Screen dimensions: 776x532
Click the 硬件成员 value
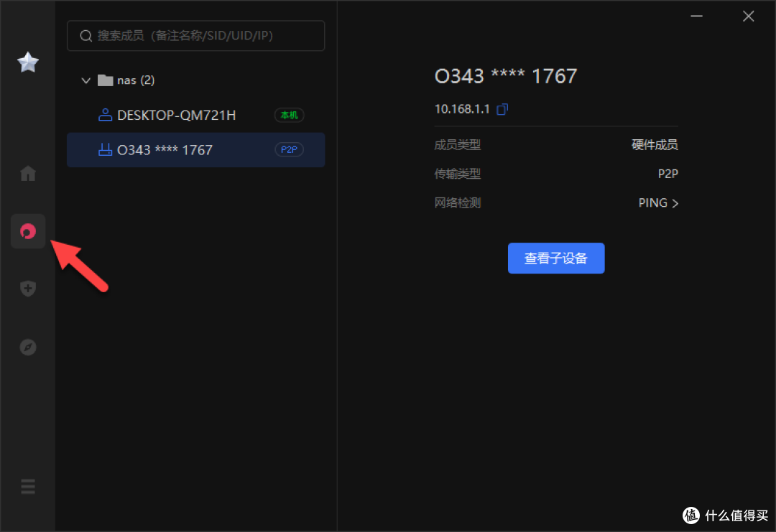pos(655,145)
